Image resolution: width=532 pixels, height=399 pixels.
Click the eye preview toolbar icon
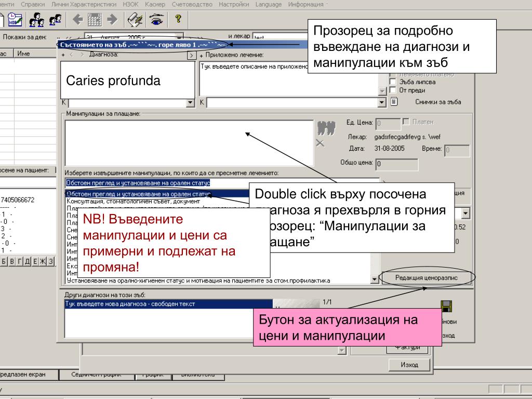click(156, 20)
